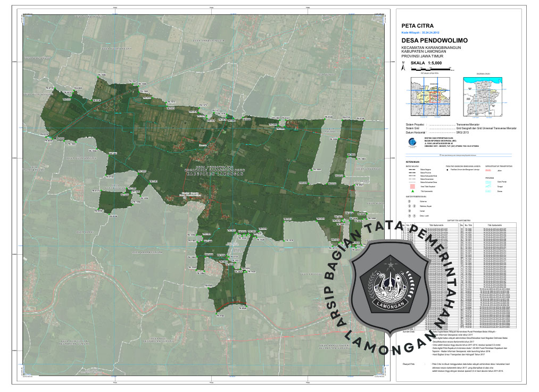Viewport: 539px width, 392px height.
Task: Click the Petunjuk Letak Peta index map
Action: pos(430,97)
